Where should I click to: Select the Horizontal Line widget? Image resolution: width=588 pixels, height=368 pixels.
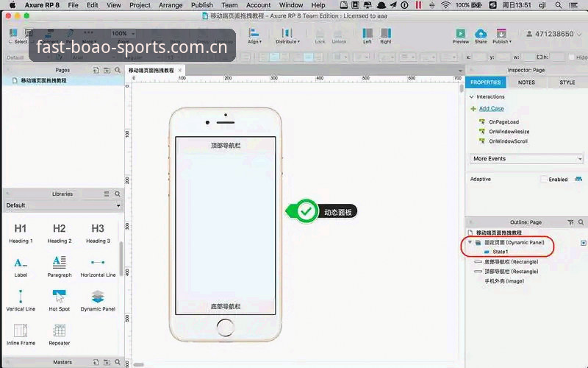tap(98, 267)
